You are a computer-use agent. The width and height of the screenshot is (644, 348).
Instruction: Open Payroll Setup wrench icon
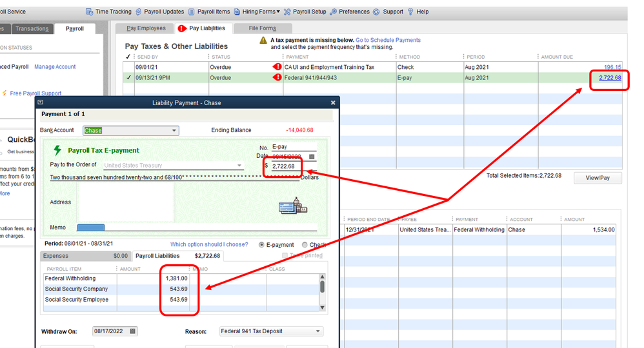coord(287,12)
